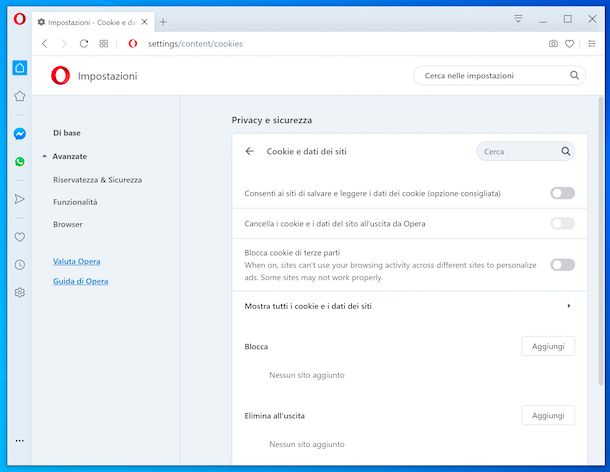The height and width of the screenshot is (472, 610).
Task: Click the Opera logo beside Impostazioni
Action: (60, 75)
